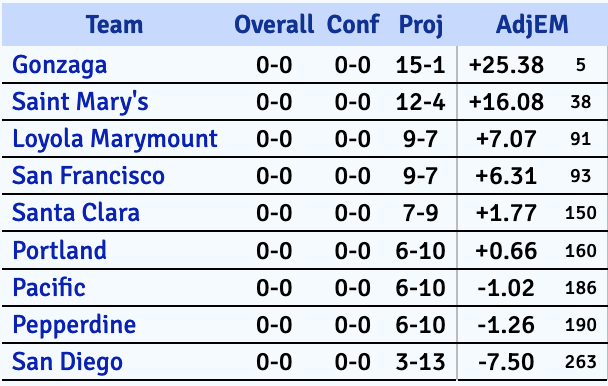Click the AdjEM column header
608x386 pixels.
(532, 24)
